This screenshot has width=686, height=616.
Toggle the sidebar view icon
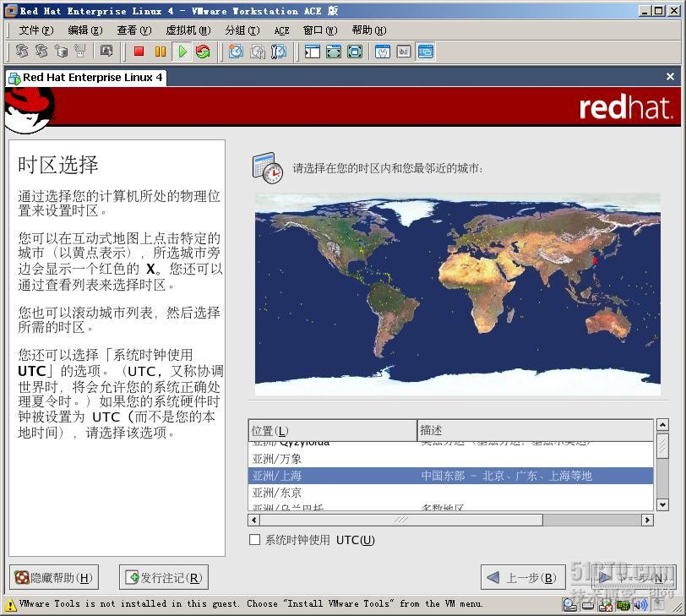313,52
